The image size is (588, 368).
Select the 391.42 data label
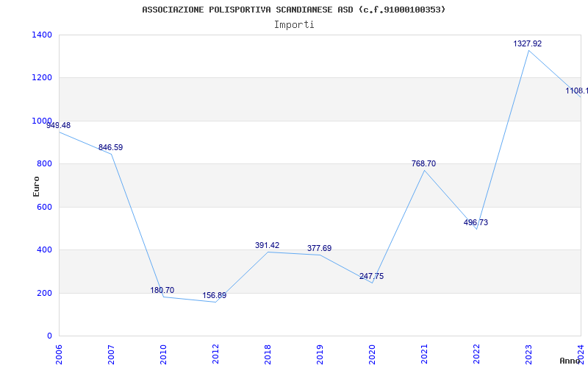click(268, 246)
